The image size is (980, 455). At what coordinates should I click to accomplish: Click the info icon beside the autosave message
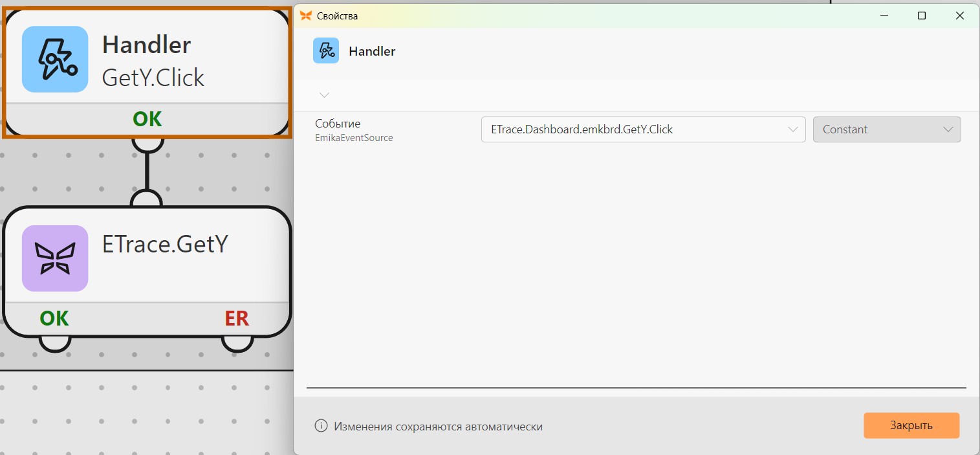coord(321,426)
